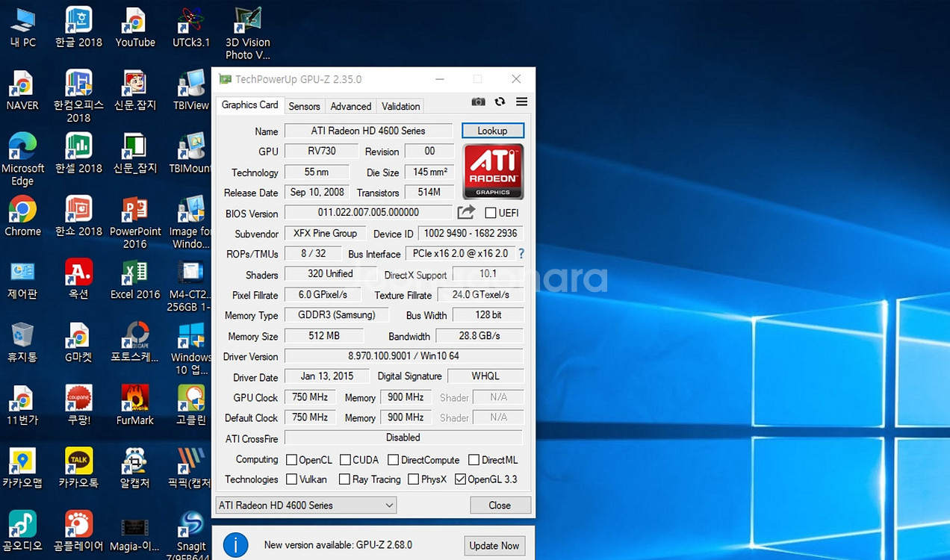This screenshot has height=560, width=950.
Task: Open the Validation tab
Action: click(400, 106)
